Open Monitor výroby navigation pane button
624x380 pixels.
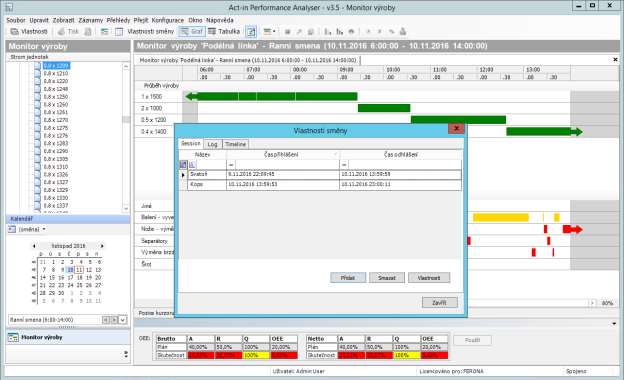point(68,337)
